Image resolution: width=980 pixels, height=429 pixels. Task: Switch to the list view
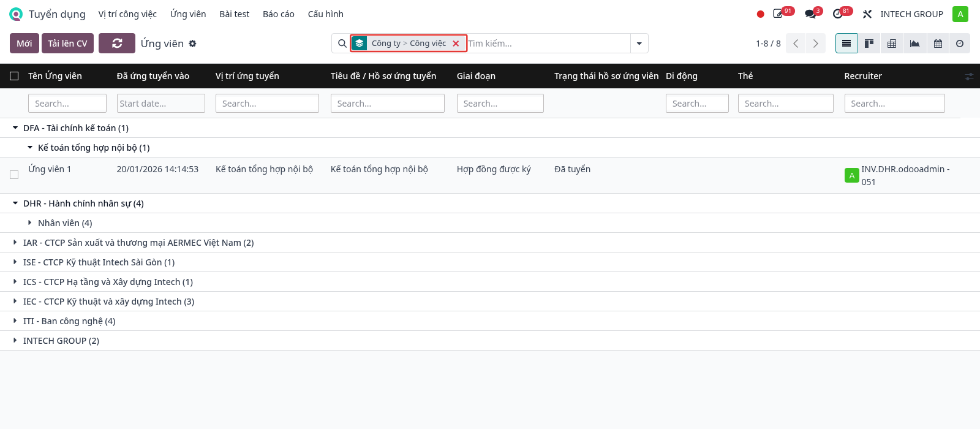(846, 44)
